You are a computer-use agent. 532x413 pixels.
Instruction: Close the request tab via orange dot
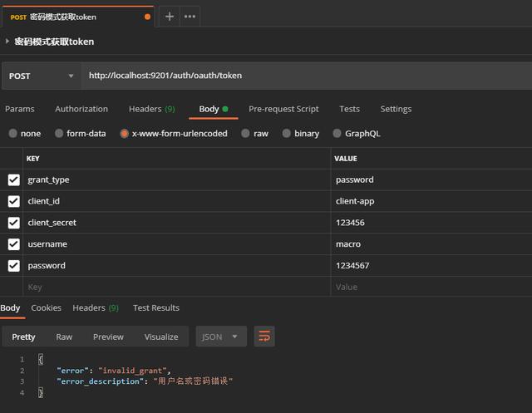[x=148, y=16]
